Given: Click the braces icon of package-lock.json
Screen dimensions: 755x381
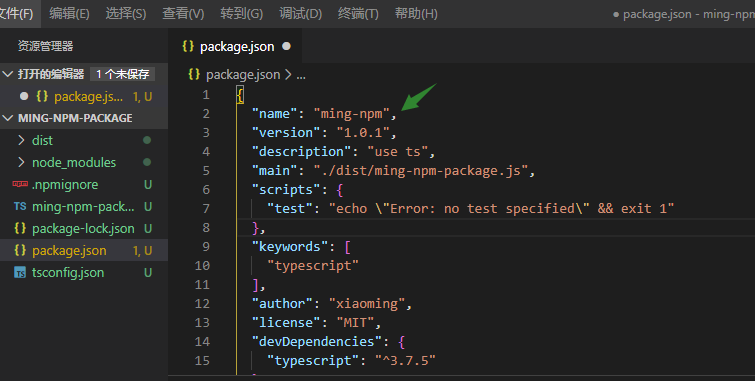Looking at the screenshot, I should pyautogui.click(x=20, y=228).
